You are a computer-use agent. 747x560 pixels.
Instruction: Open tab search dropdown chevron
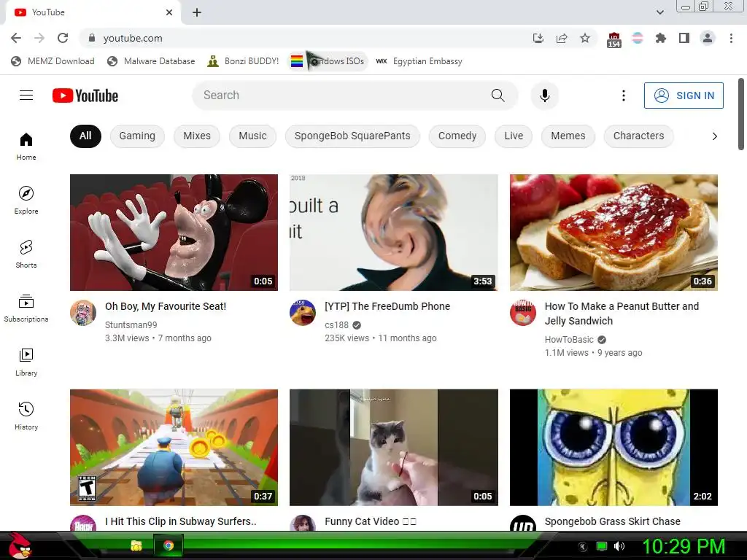(659, 12)
